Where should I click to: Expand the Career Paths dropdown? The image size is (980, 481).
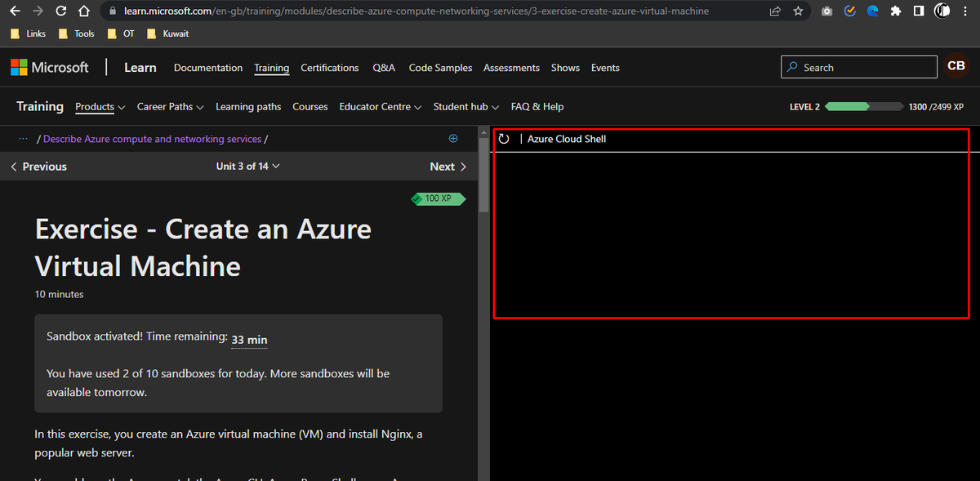171,107
